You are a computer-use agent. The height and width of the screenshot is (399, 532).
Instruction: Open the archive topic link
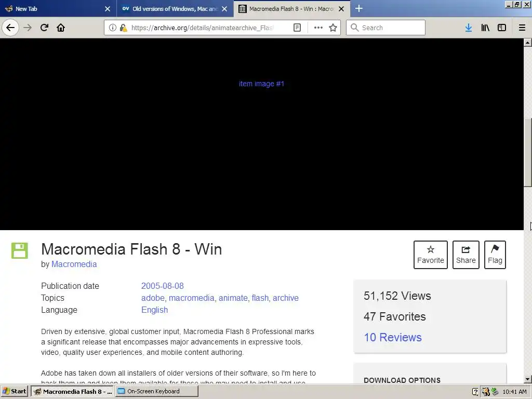(x=286, y=298)
